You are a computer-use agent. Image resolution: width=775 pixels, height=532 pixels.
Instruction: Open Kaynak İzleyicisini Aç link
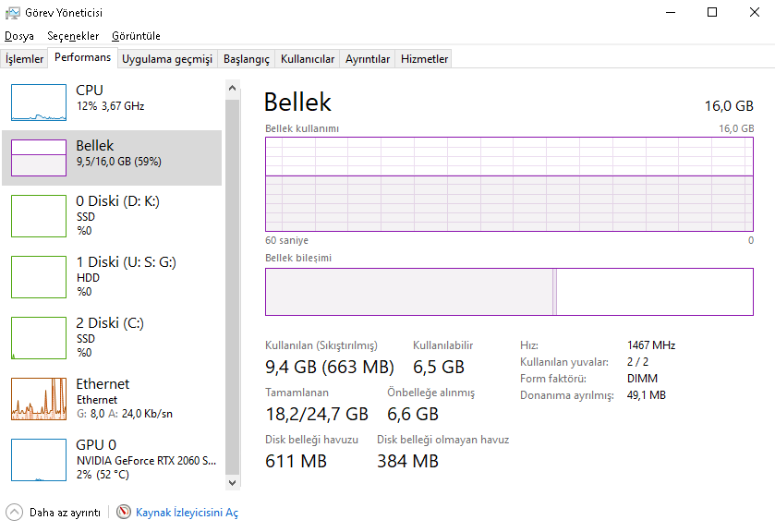coord(187,513)
